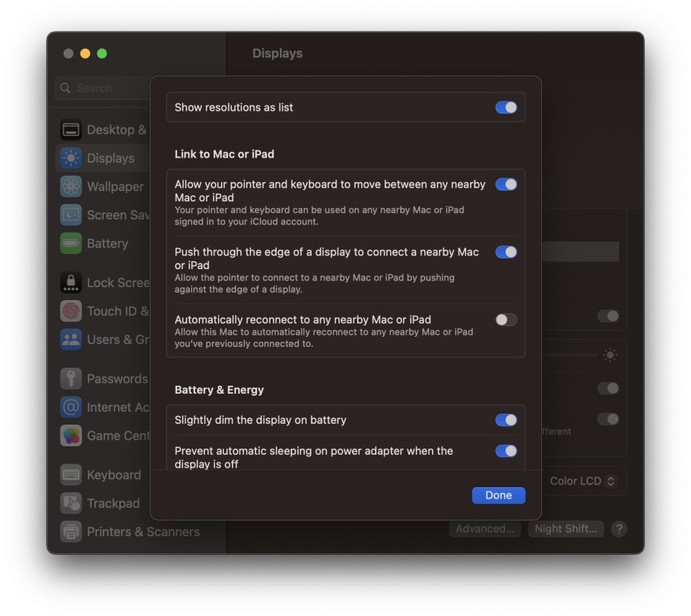This screenshot has height=616, width=691.
Task: Enable Automatically reconnect to nearby Mac
Action: click(506, 320)
